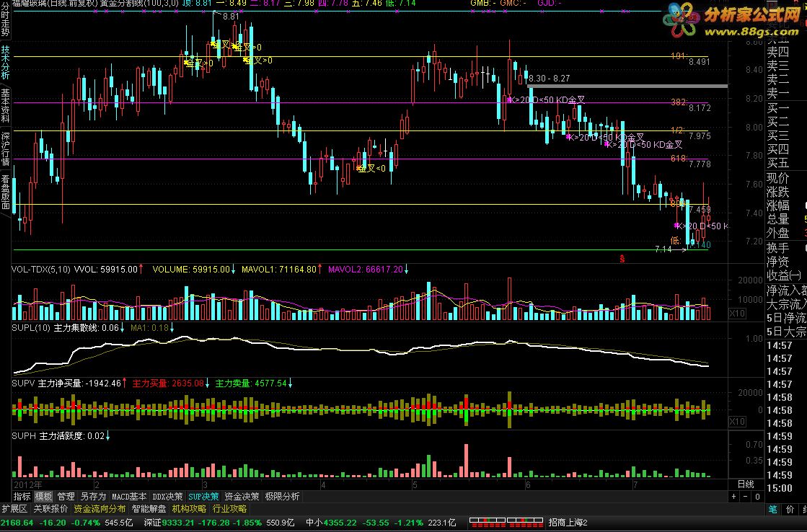Image resolution: width=807 pixels, height=532 pixels.
Task: Click the 主力卖量: 4577.54 value
Action: tap(251, 384)
